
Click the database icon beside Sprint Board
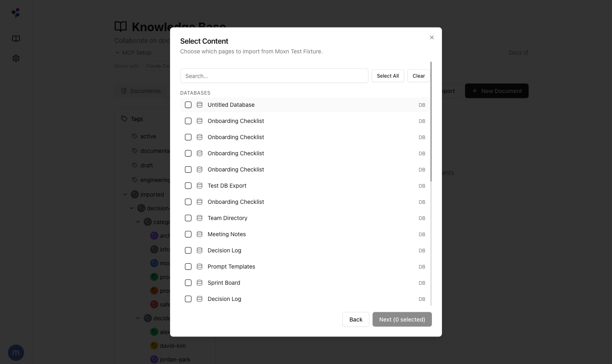pos(200,283)
